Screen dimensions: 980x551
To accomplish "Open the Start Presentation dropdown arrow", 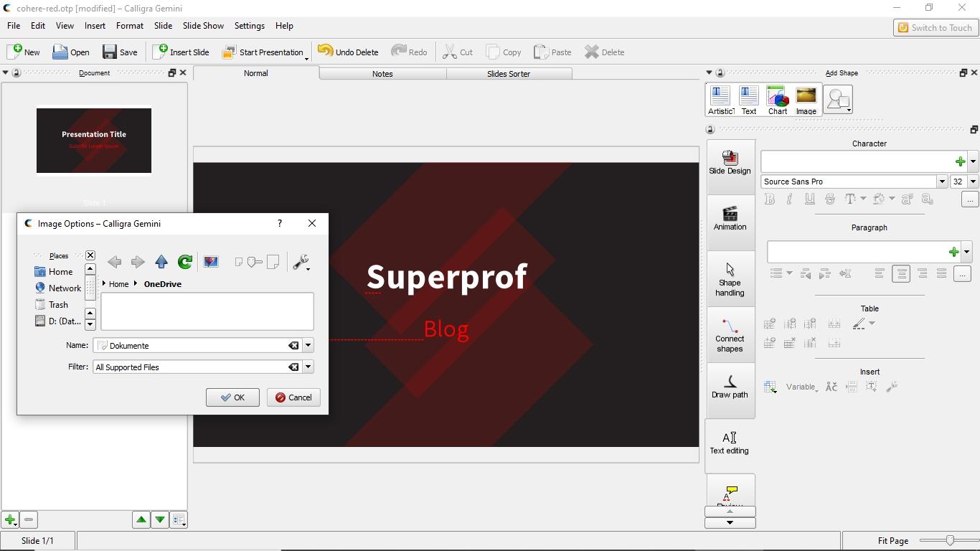I will [x=306, y=57].
